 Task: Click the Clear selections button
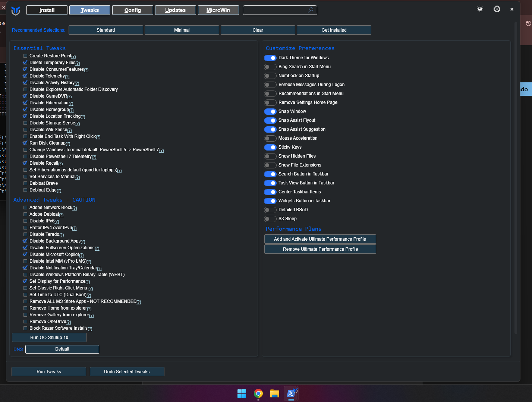tap(258, 30)
